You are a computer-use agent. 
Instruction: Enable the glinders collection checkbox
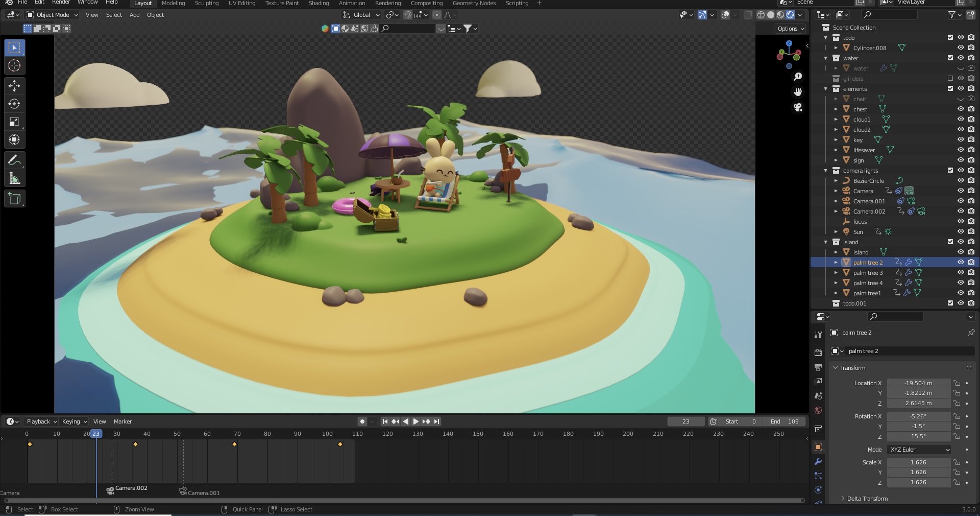950,79
